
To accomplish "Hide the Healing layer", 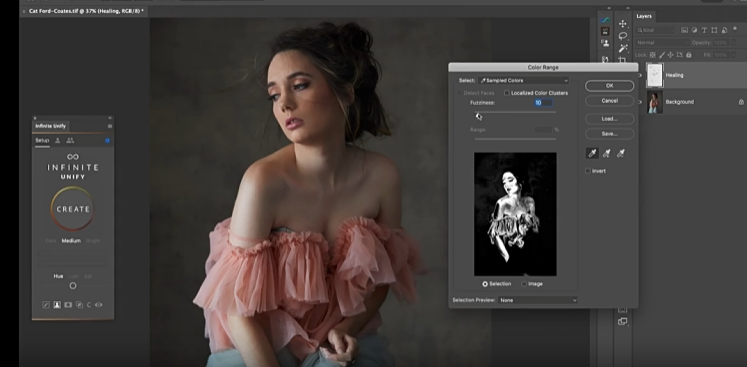I will pyautogui.click(x=640, y=75).
